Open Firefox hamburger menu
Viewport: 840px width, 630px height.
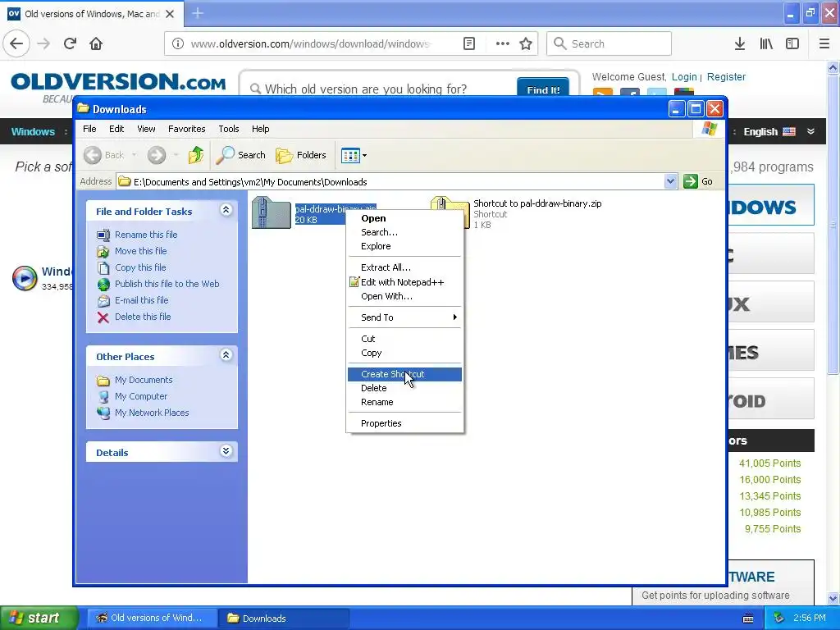[x=824, y=43]
